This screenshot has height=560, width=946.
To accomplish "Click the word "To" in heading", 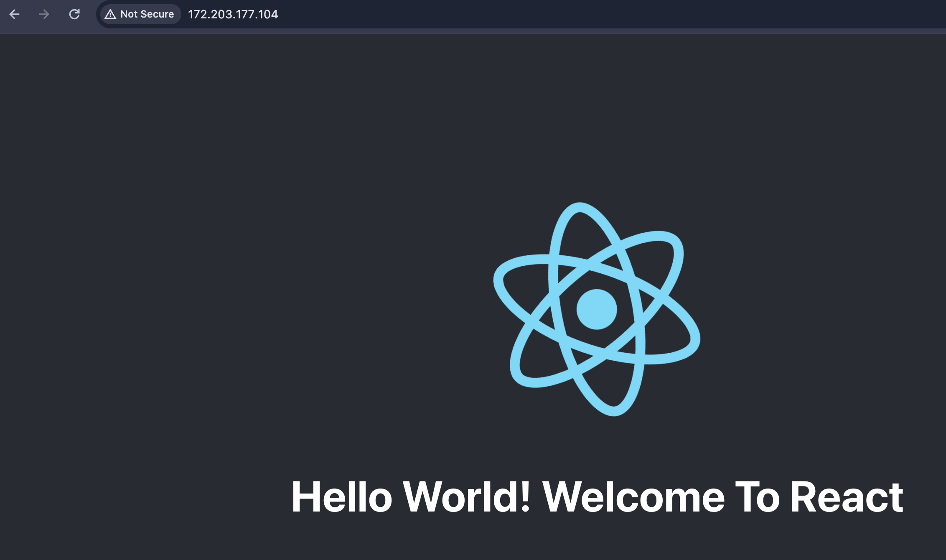I will [757, 497].
